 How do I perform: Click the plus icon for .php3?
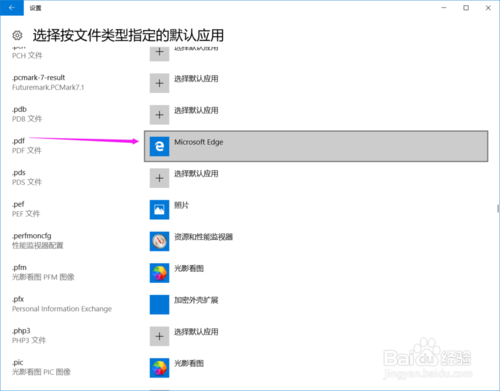[x=159, y=336]
